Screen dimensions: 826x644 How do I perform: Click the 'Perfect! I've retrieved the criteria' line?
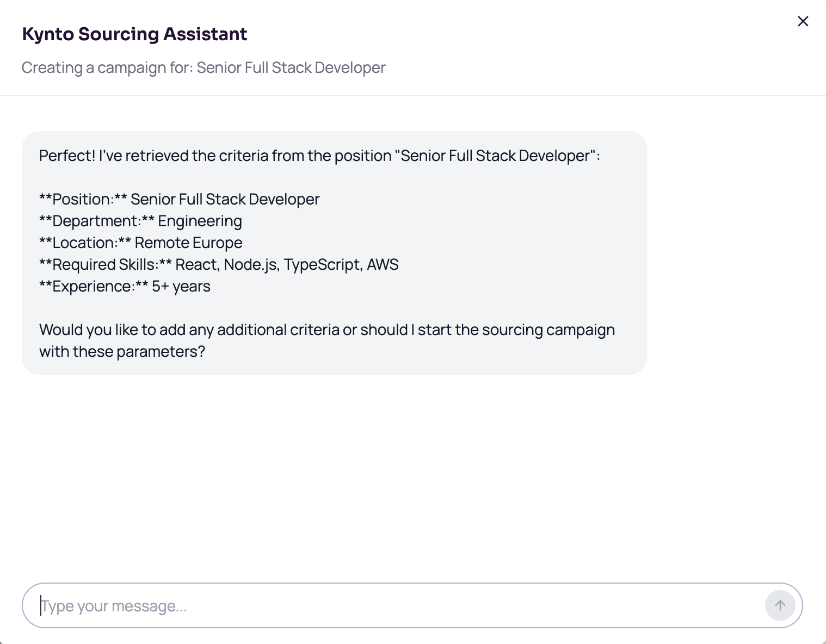click(x=319, y=156)
